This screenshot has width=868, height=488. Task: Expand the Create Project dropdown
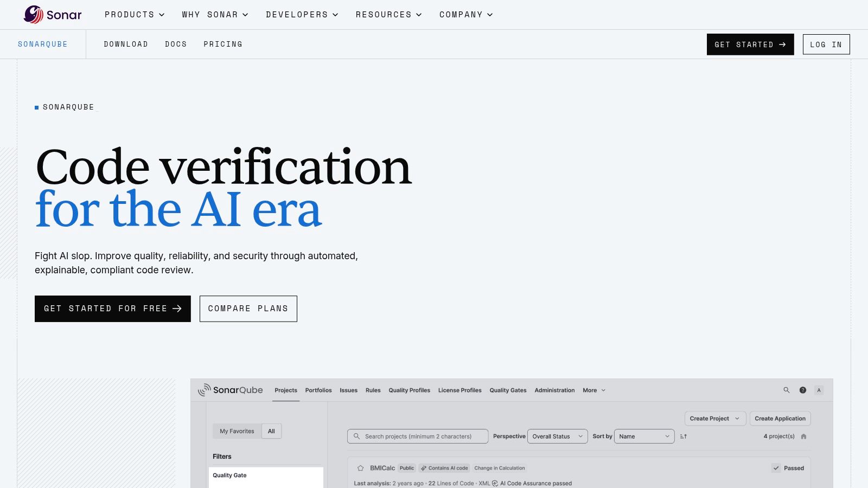(715, 419)
